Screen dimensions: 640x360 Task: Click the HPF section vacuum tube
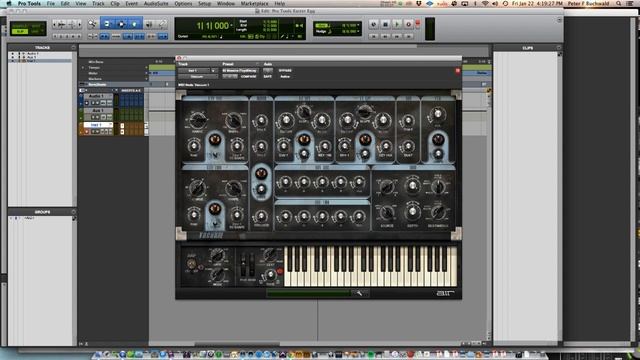point(304,140)
